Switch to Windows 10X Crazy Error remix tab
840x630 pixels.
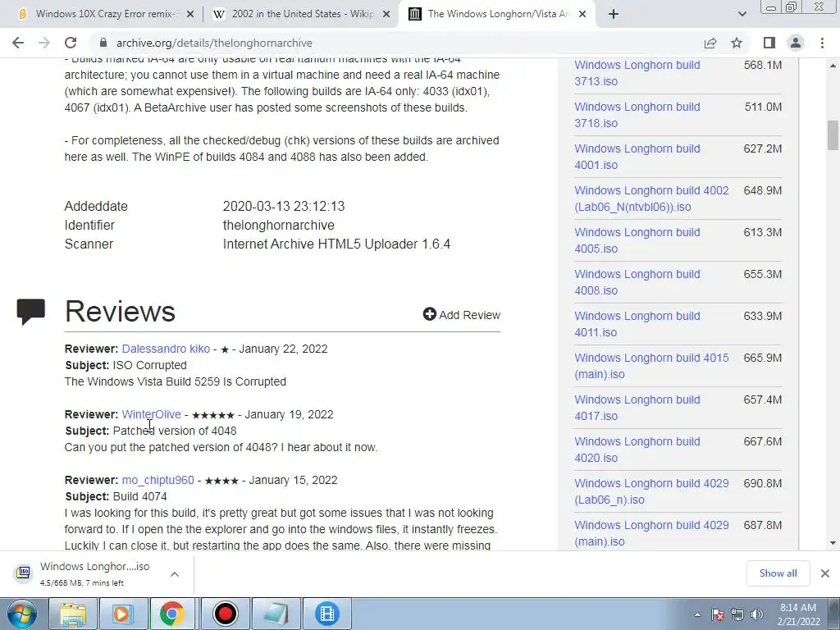[105, 14]
